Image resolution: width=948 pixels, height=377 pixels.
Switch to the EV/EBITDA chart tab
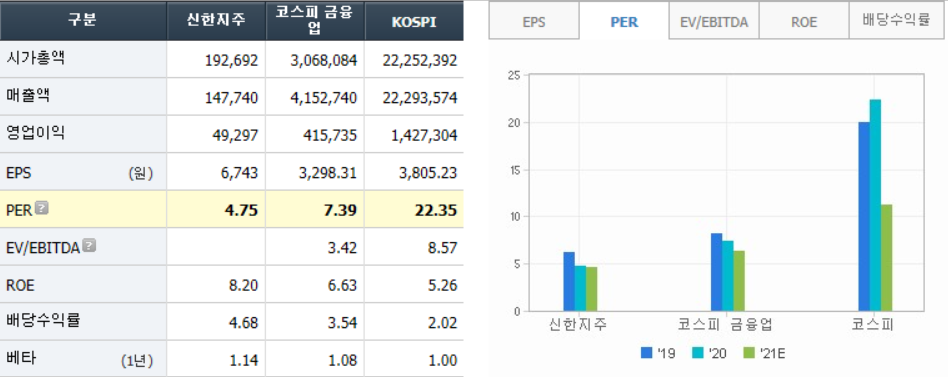(x=714, y=22)
